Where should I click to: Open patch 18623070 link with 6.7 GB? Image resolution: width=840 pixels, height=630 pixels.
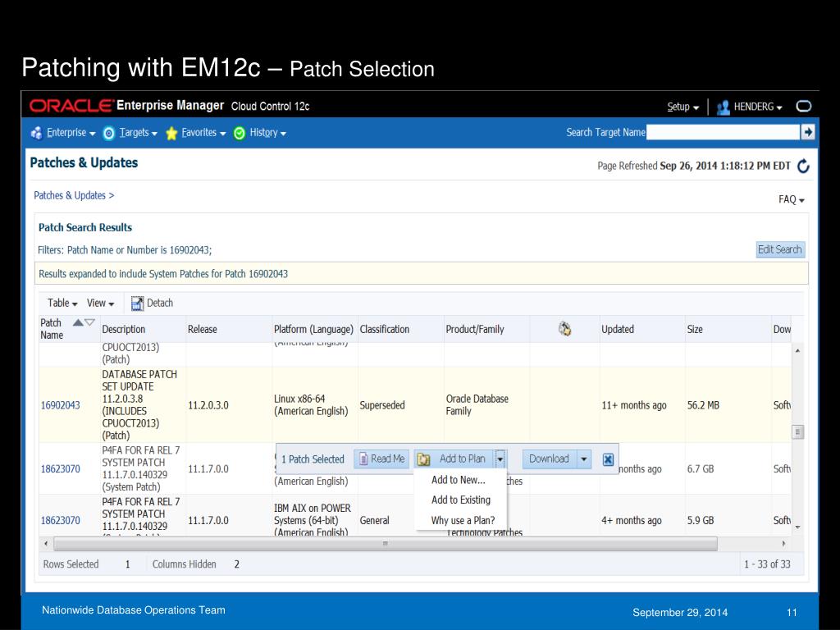coord(61,469)
